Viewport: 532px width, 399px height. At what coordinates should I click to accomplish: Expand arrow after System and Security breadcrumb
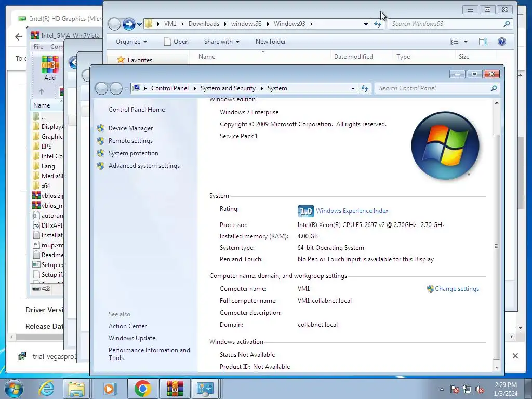click(262, 88)
